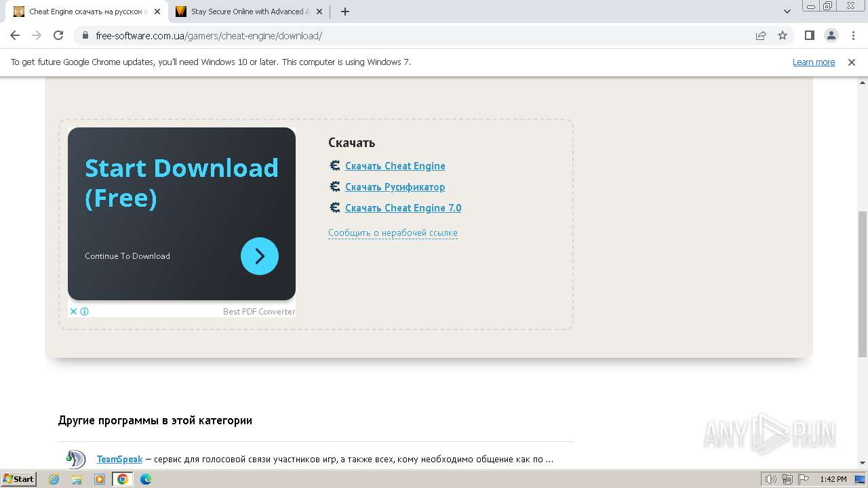The image size is (868, 488).
Task: Click Скачать Cheat Engine link
Action: click(x=395, y=165)
